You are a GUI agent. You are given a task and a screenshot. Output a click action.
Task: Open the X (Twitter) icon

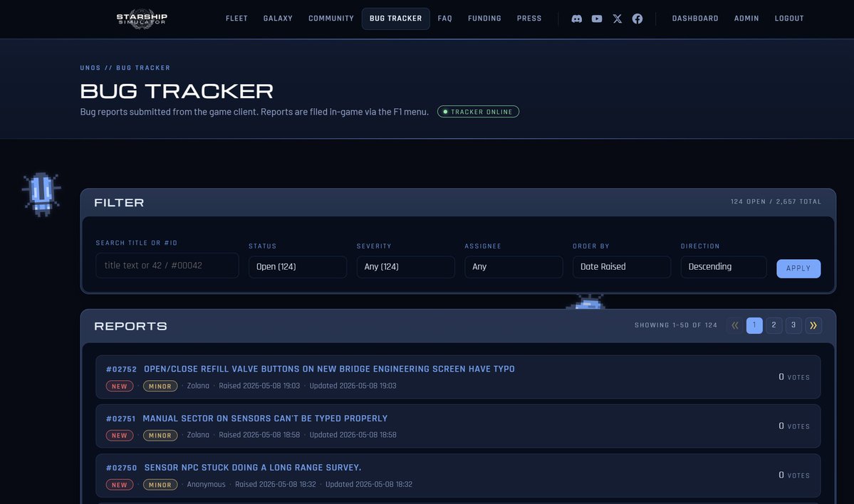(617, 19)
